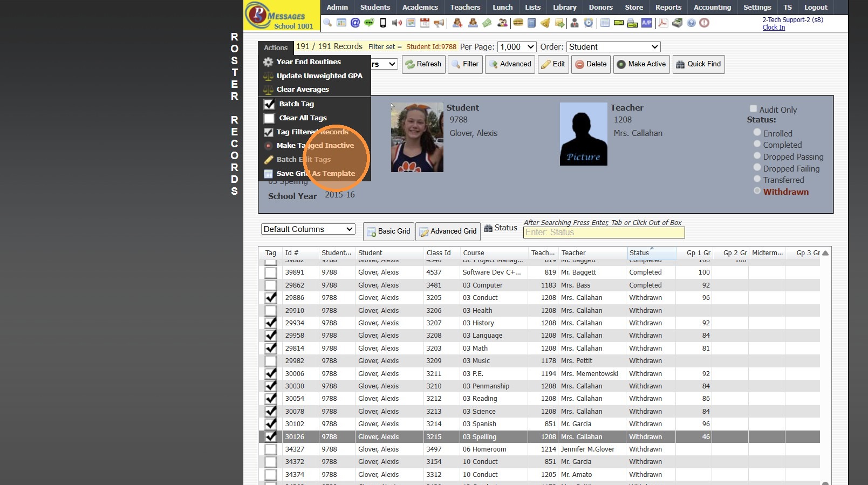Enable the Audit Only checkbox
Image resolution: width=868 pixels, height=485 pixels.
pyautogui.click(x=753, y=109)
